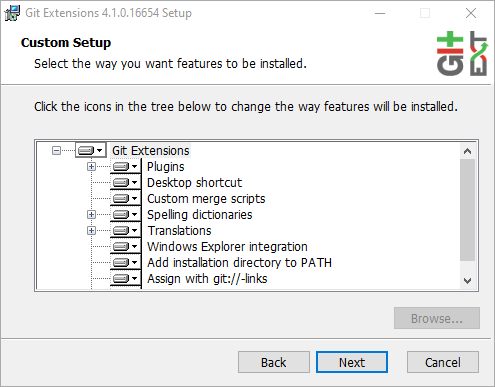Click the scrollbar down arrow in feature tree
The height and width of the screenshot is (387, 495).
pos(467,281)
